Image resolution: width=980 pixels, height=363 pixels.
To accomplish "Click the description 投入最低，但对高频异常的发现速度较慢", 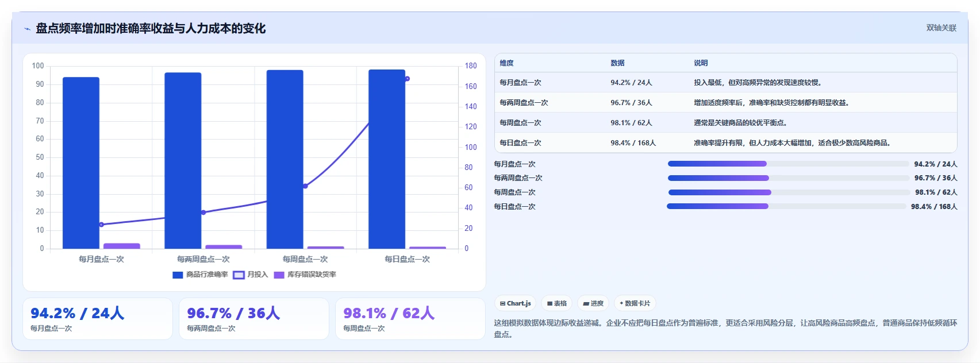I will click(759, 83).
